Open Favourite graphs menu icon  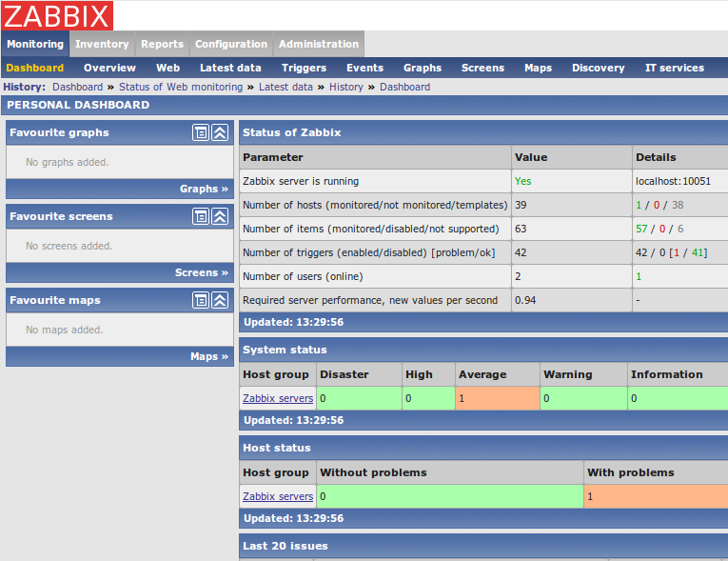click(201, 132)
